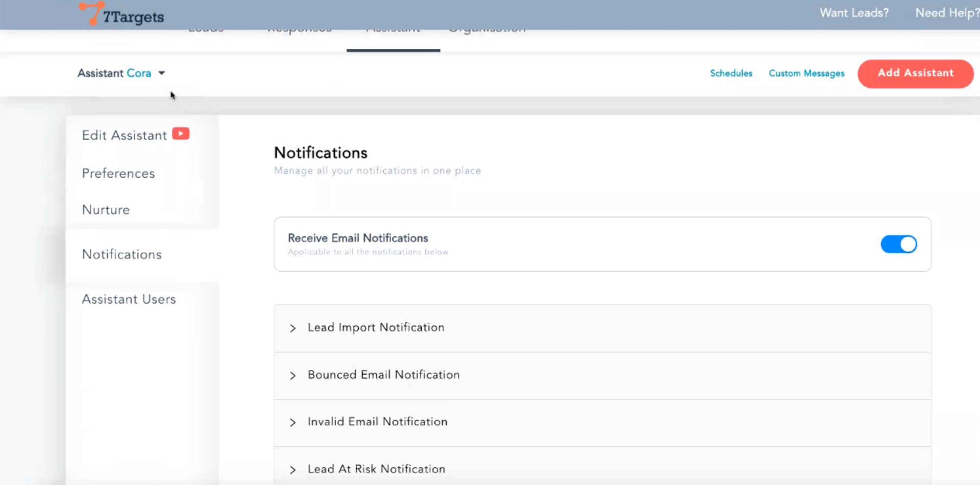Click the YouTube video icon beside Edit Assistant

(x=181, y=134)
